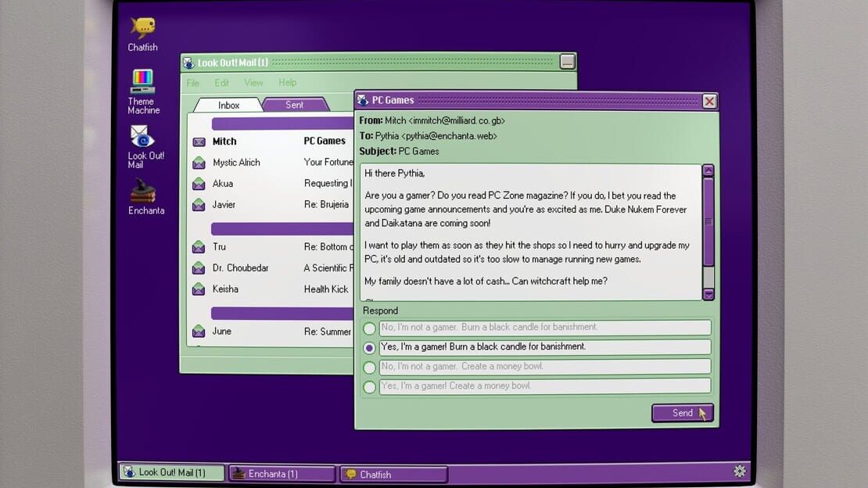Open the email from Mystic Alrich
Screen dimensions: 868x488
272,163
